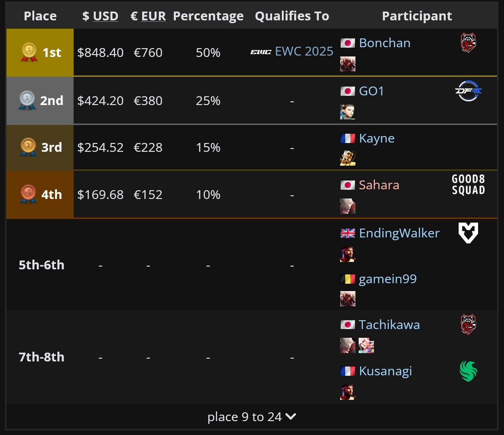
Task: Open the EWC 2025 link
Action: tap(304, 51)
